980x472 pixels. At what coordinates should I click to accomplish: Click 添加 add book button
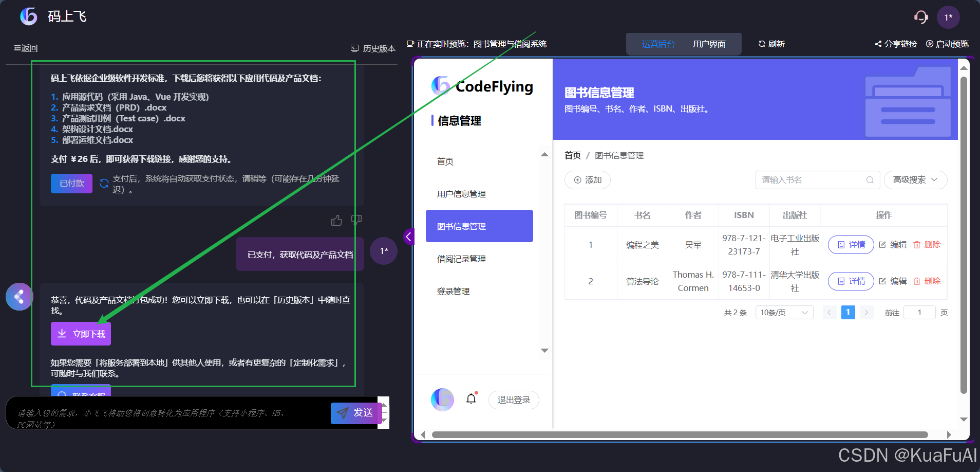pyautogui.click(x=588, y=180)
